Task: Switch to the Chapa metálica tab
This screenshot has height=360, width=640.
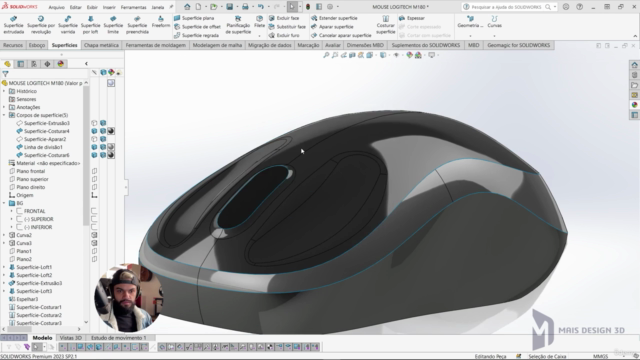Action: [101, 45]
